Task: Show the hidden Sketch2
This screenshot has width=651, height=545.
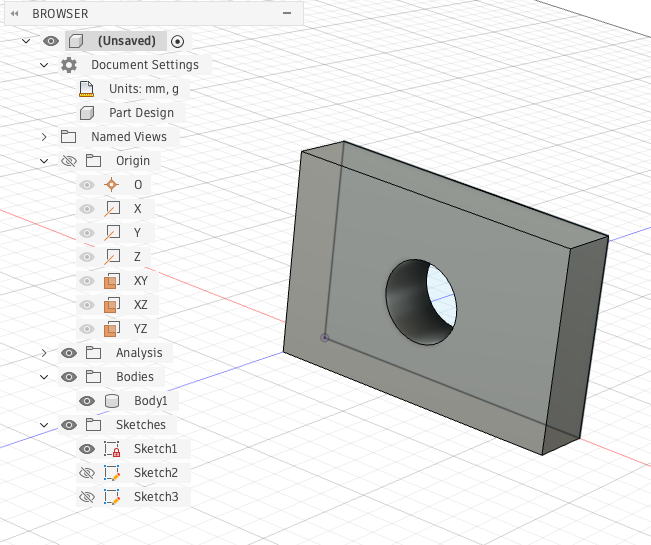Action: [x=87, y=473]
